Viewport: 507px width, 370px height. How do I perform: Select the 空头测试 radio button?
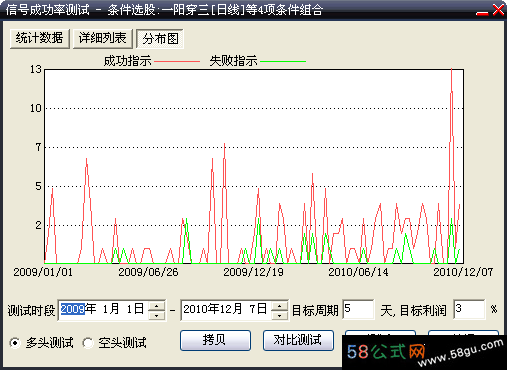pyautogui.click(x=88, y=343)
